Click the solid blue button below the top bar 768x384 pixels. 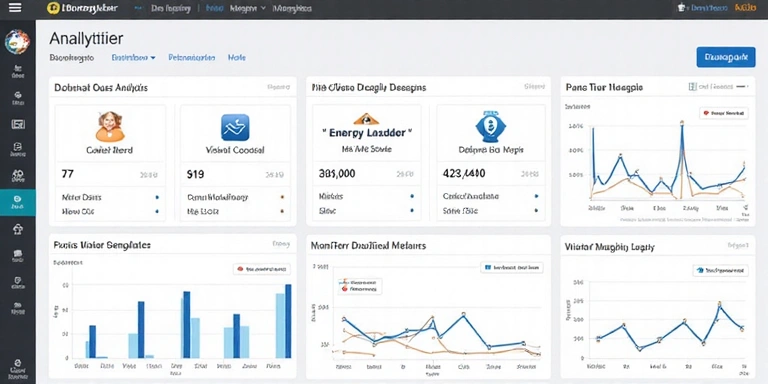[726, 57]
